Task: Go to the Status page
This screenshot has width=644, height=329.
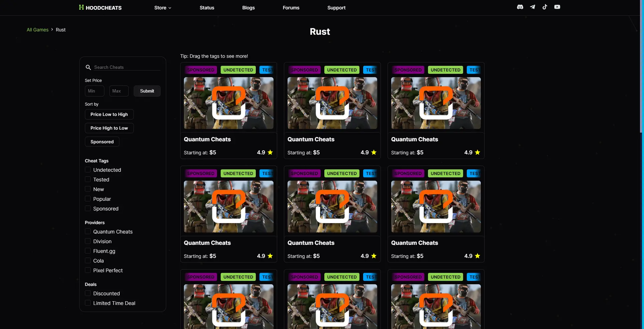Action: pyautogui.click(x=207, y=8)
